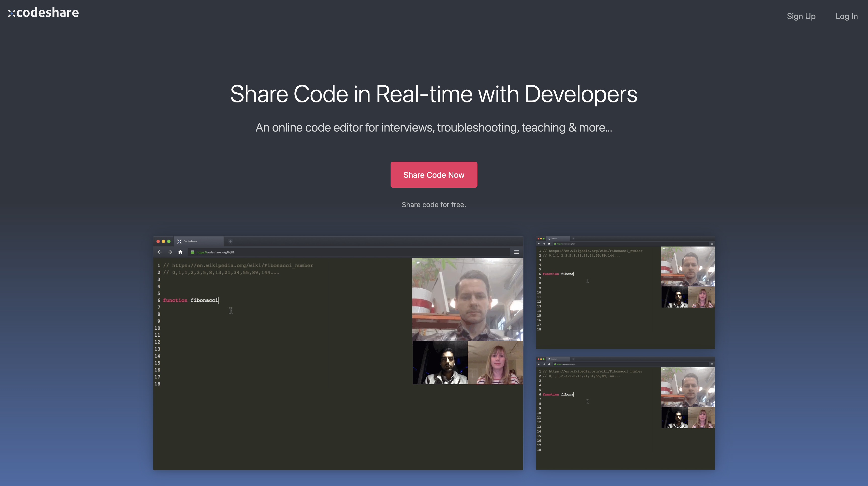Click the codeshare logo
This screenshot has width=868, height=486.
(43, 13)
